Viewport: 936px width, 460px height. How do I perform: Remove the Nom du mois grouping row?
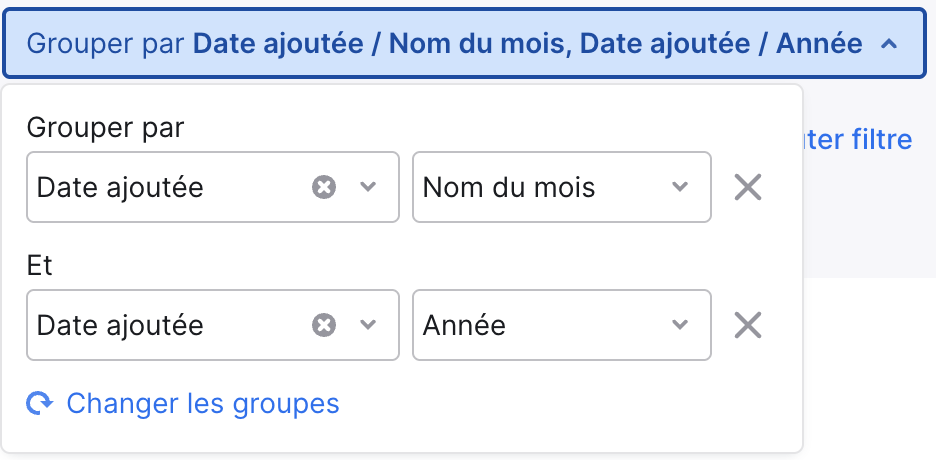click(x=747, y=187)
